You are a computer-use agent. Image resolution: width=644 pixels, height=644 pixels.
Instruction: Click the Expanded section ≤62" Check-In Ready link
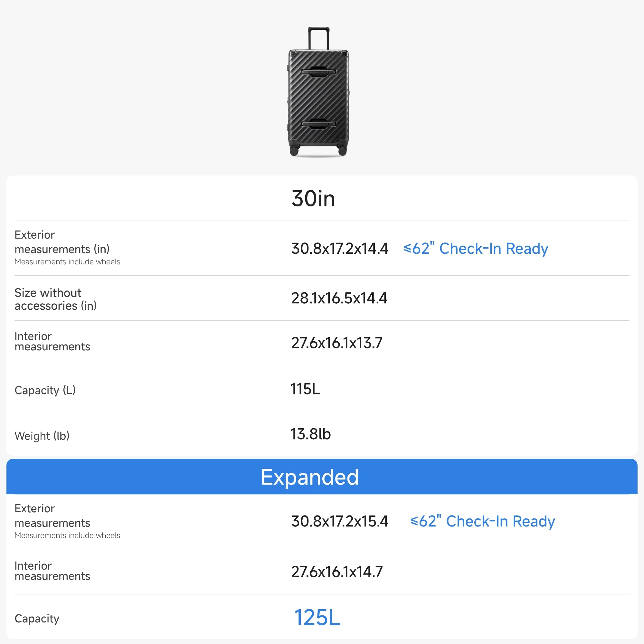tap(482, 521)
